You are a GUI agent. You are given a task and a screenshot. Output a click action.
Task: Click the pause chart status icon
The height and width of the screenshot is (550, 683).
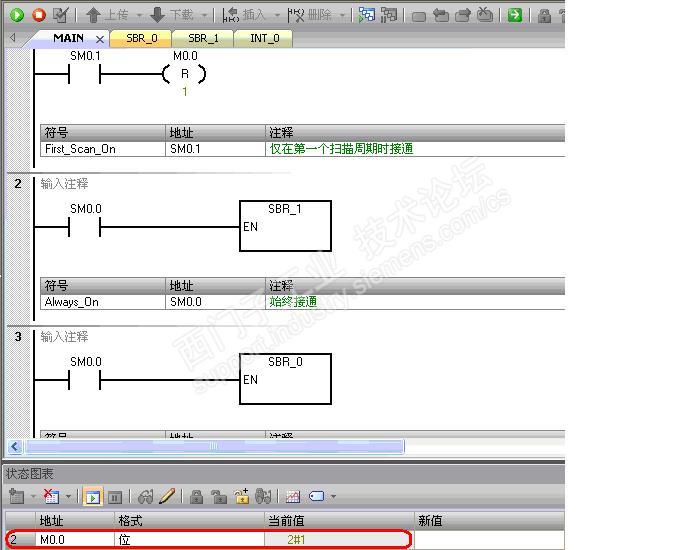click(x=115, y=497)
